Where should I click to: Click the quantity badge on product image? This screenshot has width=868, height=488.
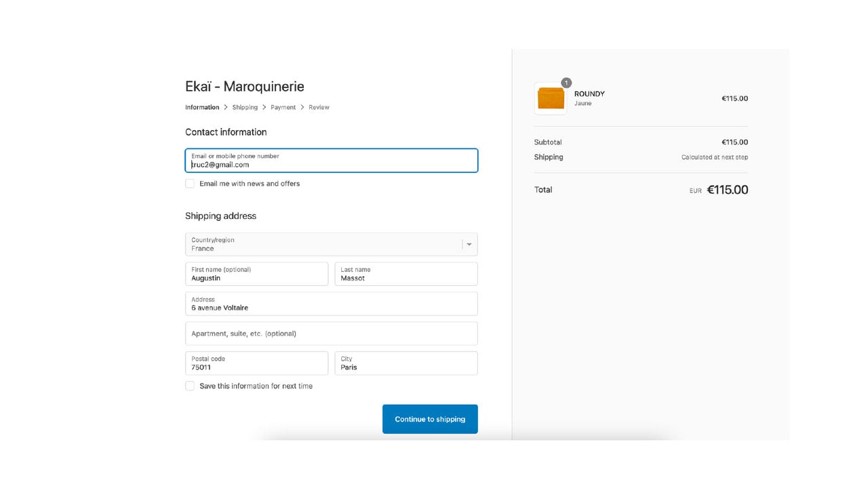[566, 83]
